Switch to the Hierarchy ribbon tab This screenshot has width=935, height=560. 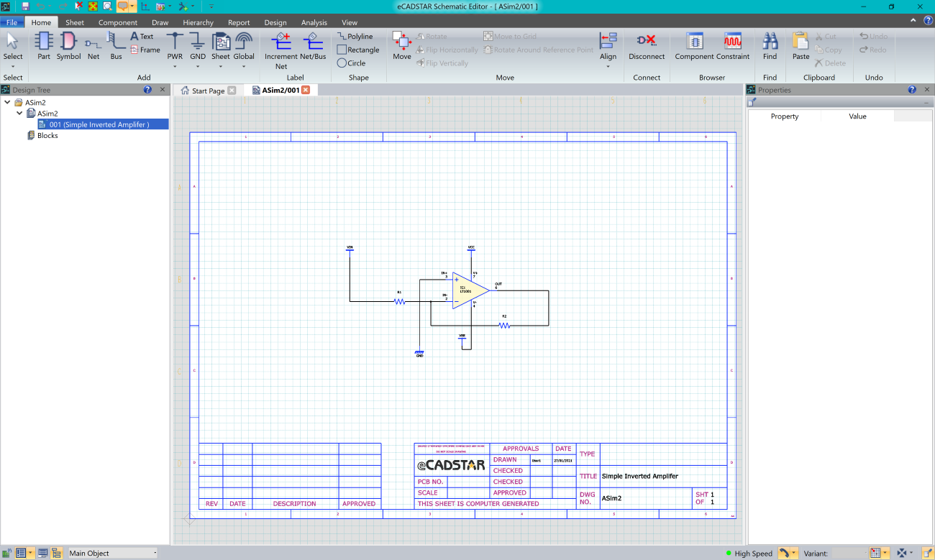[x=198, y=22]
